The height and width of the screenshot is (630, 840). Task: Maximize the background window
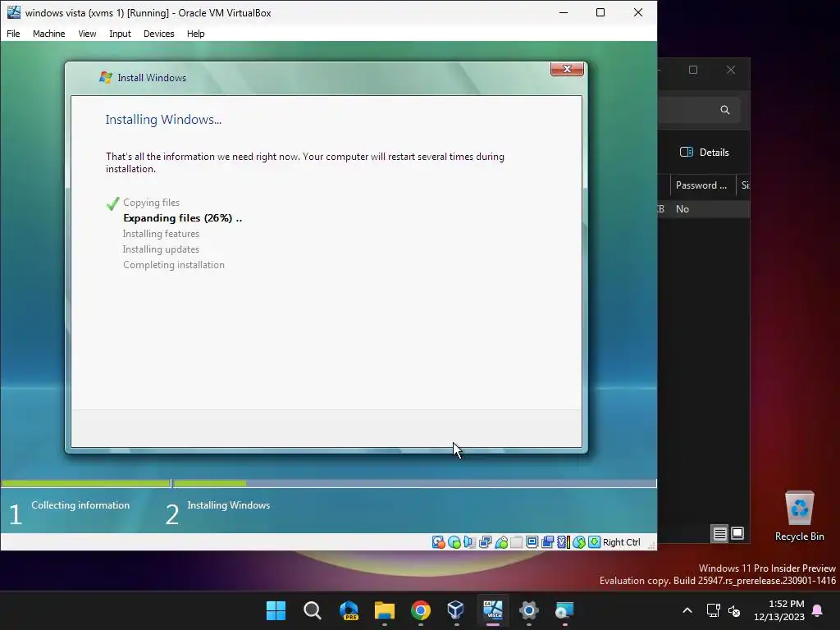(x=693, y=70)
